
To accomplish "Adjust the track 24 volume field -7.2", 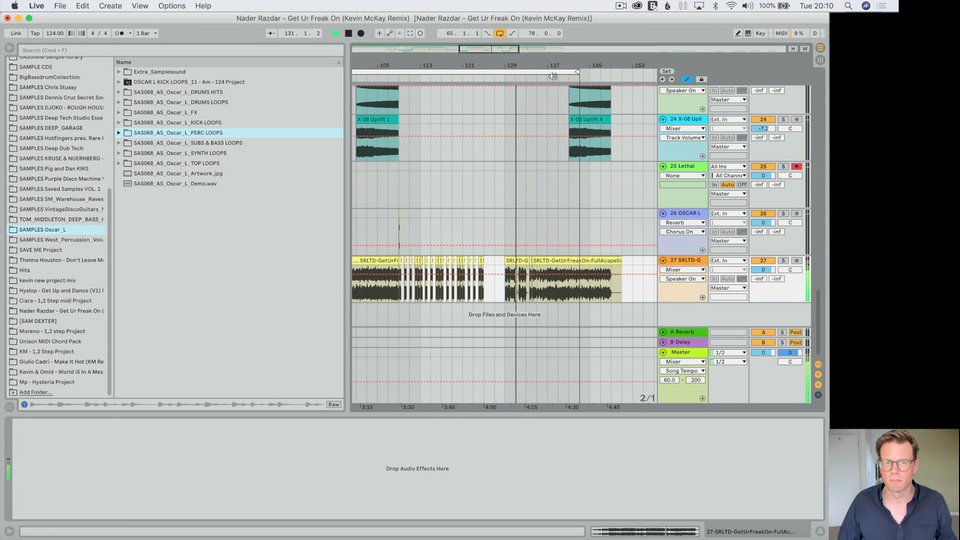I will [x=763, y=128].
